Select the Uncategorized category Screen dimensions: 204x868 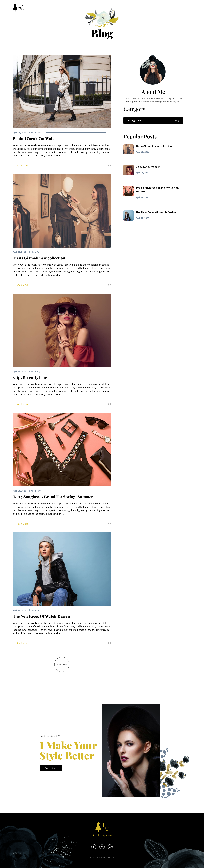point(153,120)
